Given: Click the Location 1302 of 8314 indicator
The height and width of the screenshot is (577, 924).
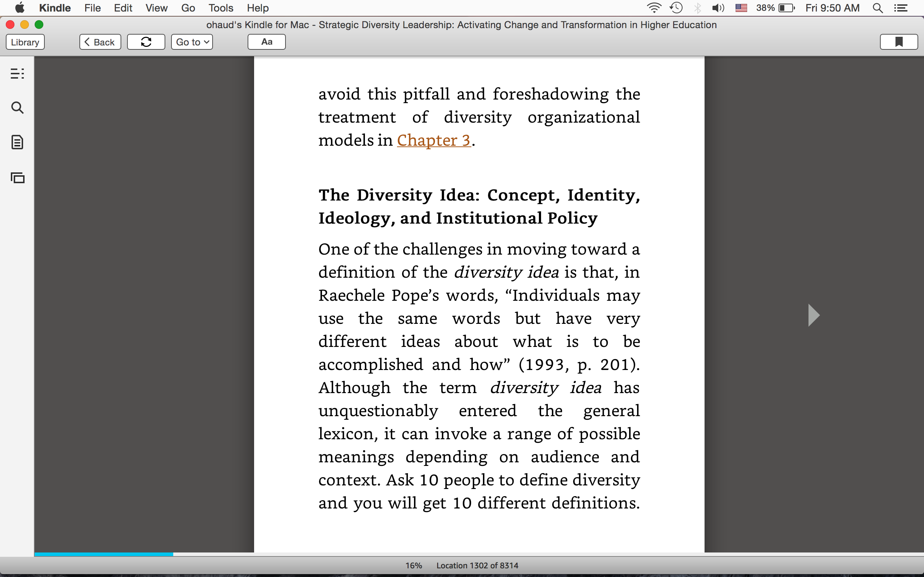Looking at the screenshot, I should click(x=477, y=565).
